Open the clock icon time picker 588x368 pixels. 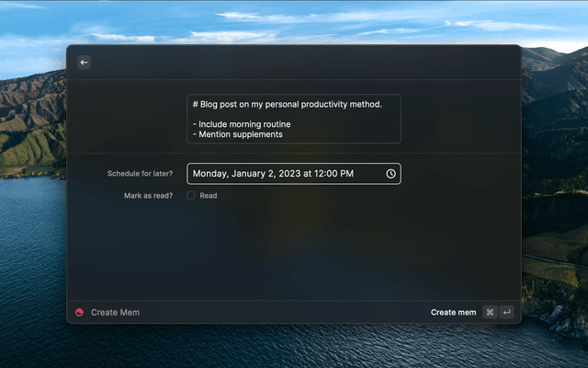(390, 174)
